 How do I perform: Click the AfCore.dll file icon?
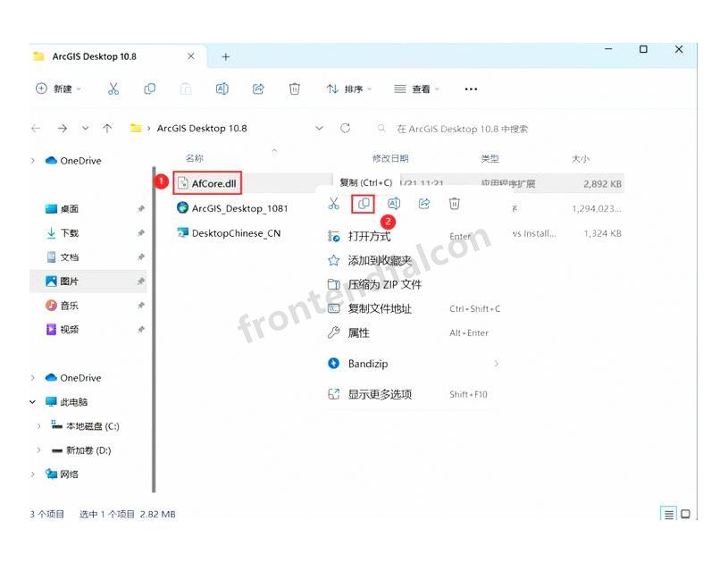pyautogui.click(x=183, y=183)
